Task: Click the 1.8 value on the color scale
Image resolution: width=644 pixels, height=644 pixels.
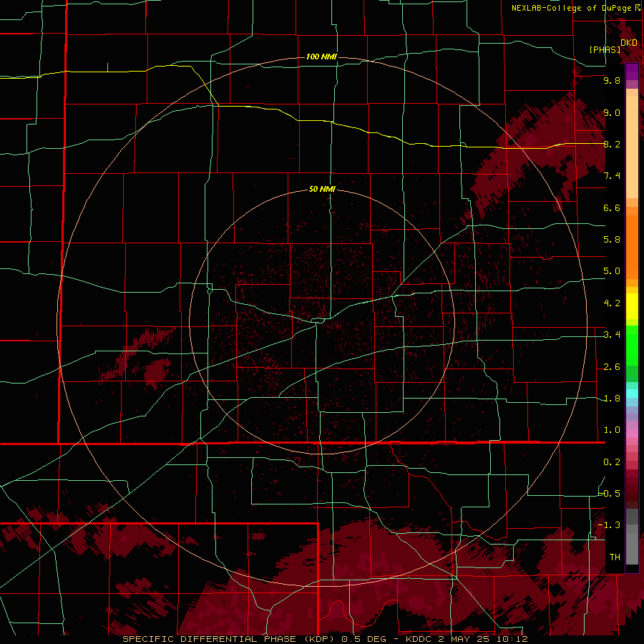Action: point(612,399)
